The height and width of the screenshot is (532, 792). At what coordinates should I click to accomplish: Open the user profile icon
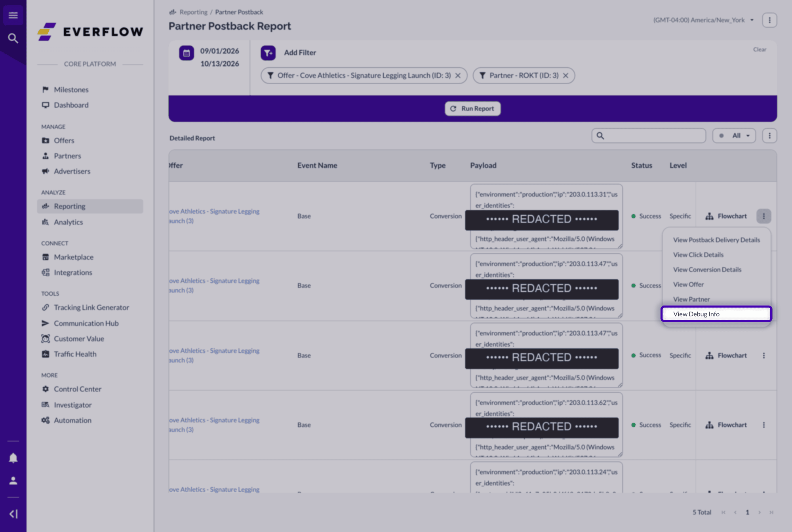point(13,481)
